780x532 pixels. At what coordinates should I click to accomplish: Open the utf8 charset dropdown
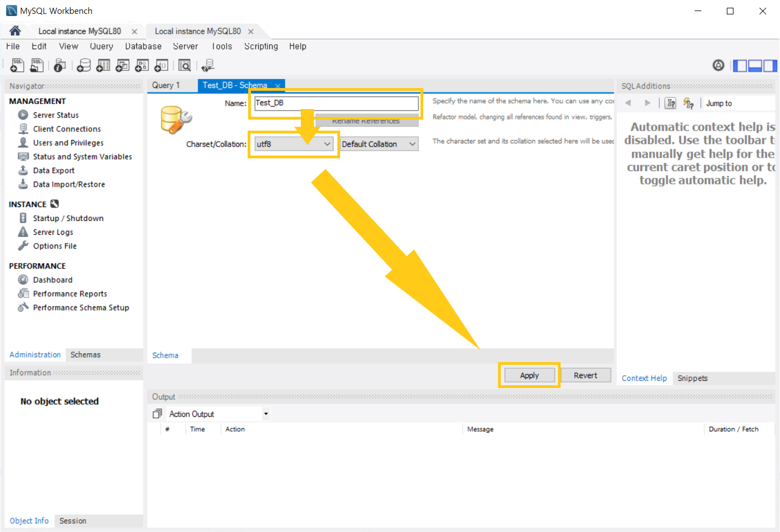coord(294,144)
